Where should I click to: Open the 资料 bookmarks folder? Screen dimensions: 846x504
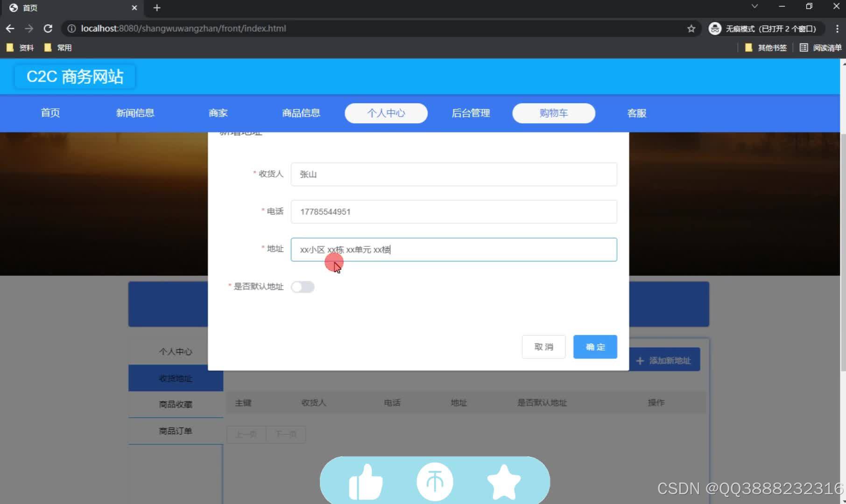(x=20, y=47)
